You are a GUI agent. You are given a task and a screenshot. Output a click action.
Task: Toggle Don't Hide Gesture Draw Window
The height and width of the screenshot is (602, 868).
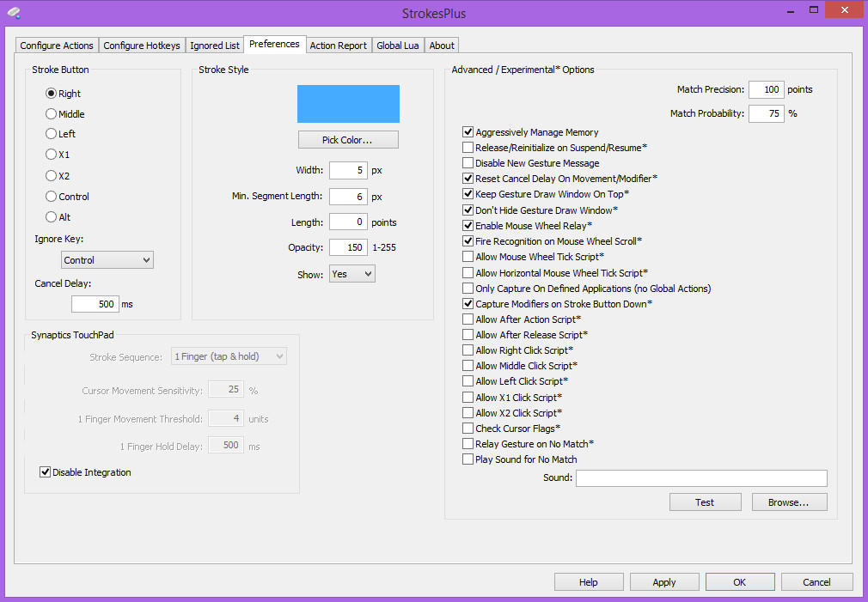pos(468,210)
